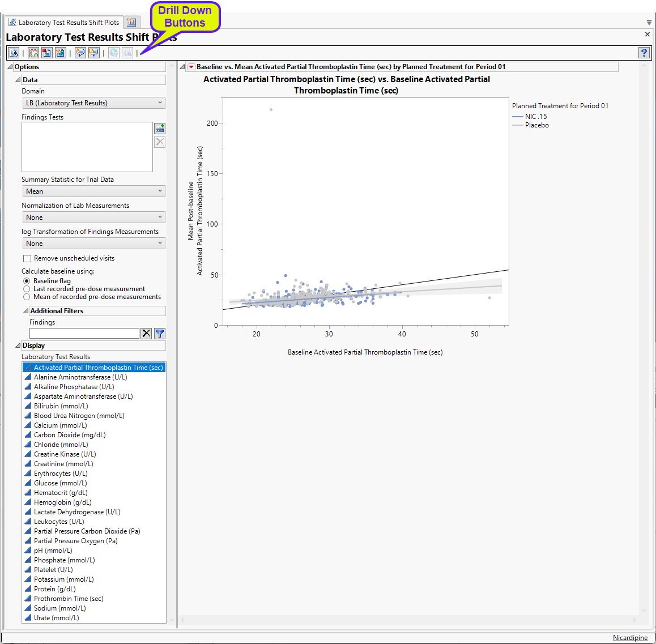Select Mean of recorded pre-dose measurements

(27, 297)
